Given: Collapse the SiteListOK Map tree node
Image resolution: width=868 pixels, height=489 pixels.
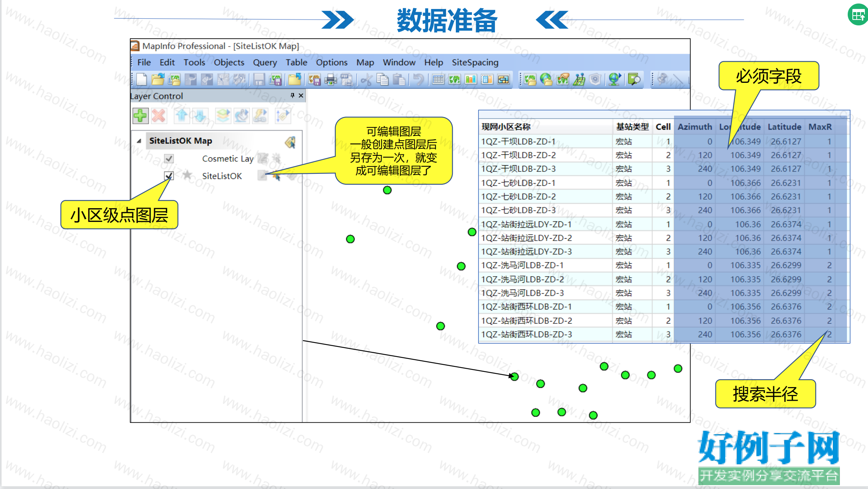Looking at the screenshot, I should coord(139,141).
